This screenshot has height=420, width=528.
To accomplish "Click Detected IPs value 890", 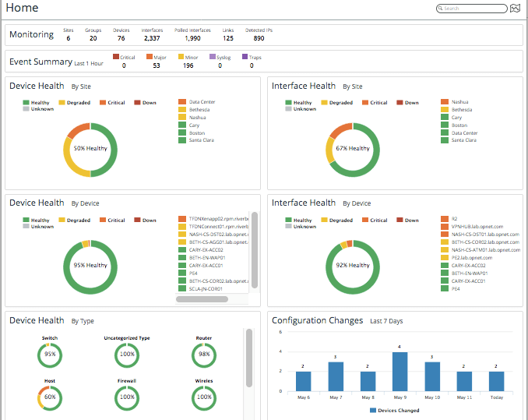I will coord(259,38).
